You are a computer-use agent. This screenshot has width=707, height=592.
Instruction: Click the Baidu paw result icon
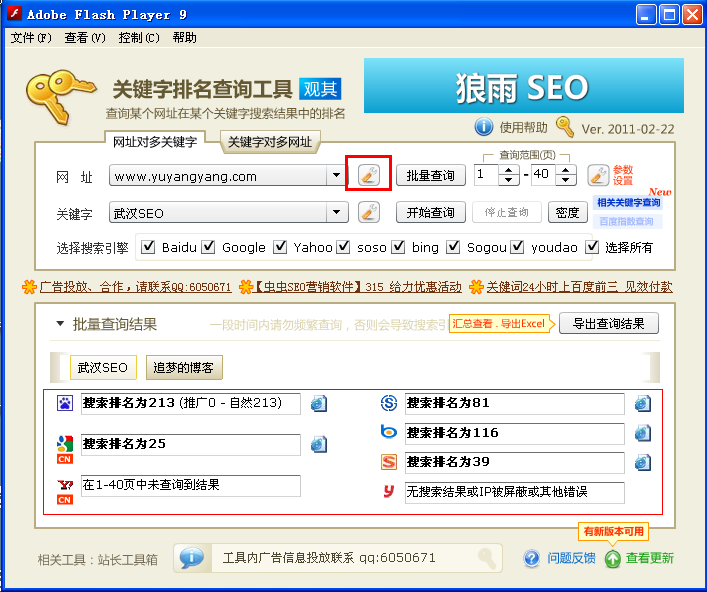65,403
